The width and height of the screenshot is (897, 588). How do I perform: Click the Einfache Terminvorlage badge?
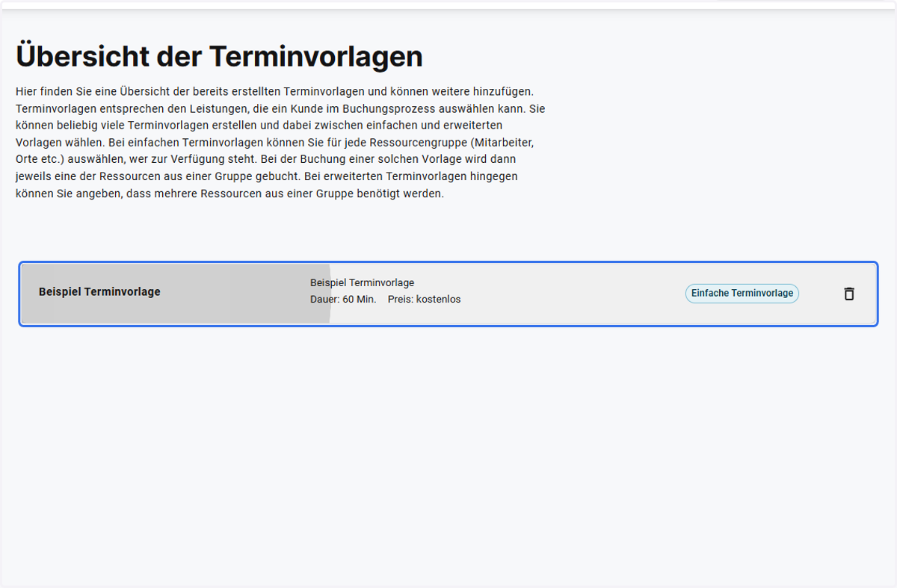[742, 294]
